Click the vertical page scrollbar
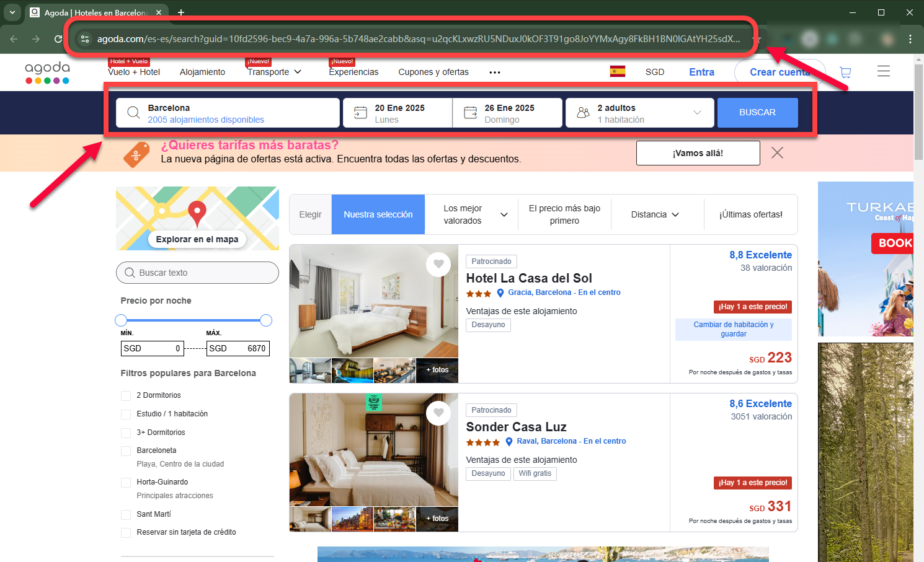The image size is (924, 562). (918, 112)
